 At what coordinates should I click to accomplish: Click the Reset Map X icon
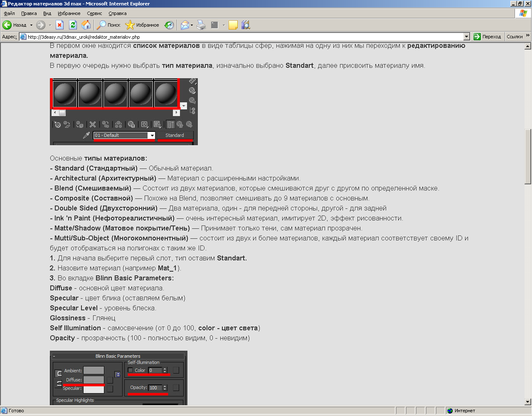(93, 124)
